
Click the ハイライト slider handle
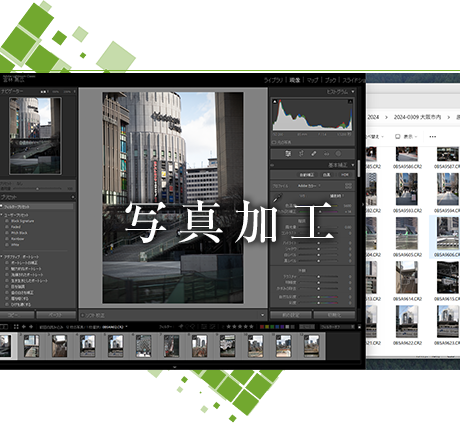pos(319,243)
